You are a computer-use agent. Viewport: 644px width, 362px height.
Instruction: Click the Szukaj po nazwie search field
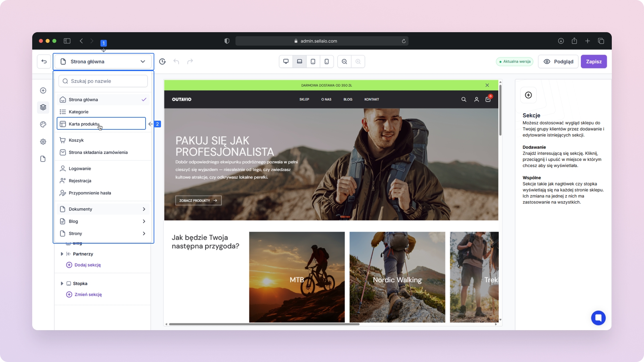point(103,81)
